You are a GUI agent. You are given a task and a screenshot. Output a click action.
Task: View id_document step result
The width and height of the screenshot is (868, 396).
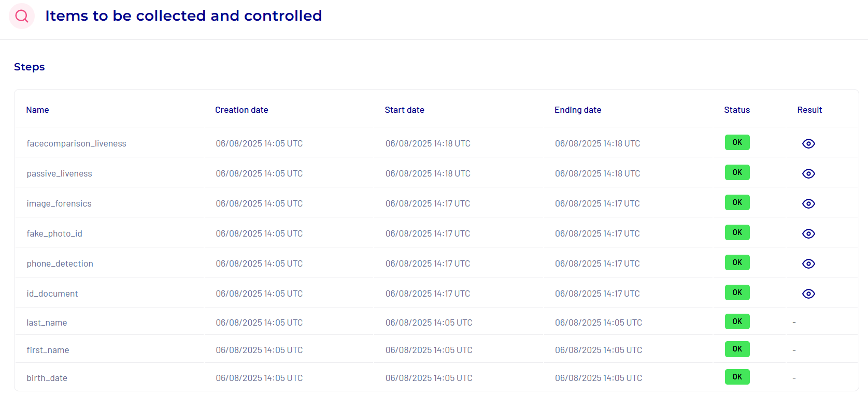click(808, 294)
